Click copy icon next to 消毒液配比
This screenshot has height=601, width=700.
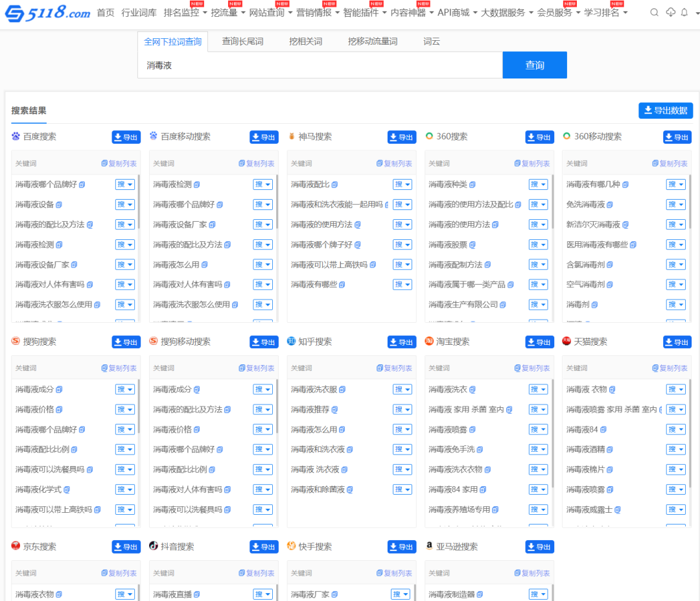[334, 185]
